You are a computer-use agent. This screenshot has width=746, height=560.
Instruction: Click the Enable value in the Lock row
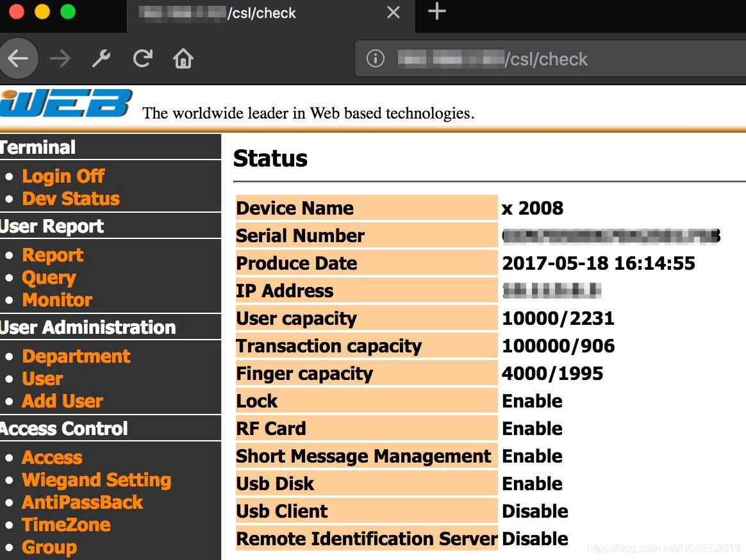pyautogui.click(x=533, y=401)
